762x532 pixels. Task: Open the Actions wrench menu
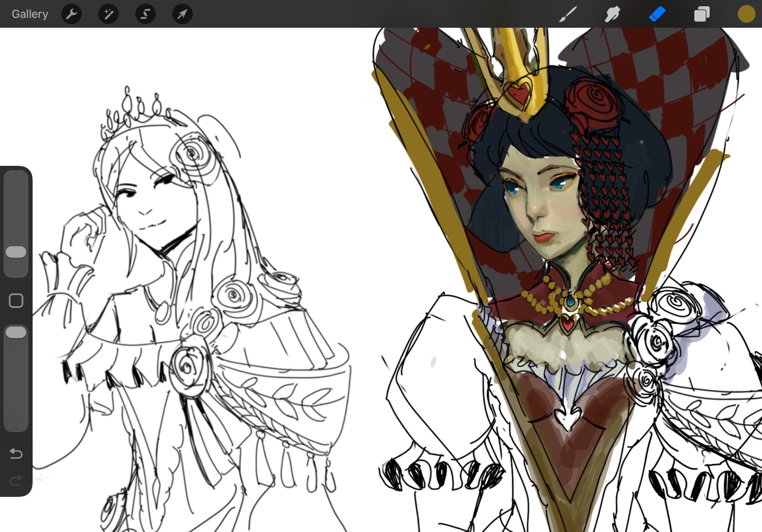click(x=71, y=14)
